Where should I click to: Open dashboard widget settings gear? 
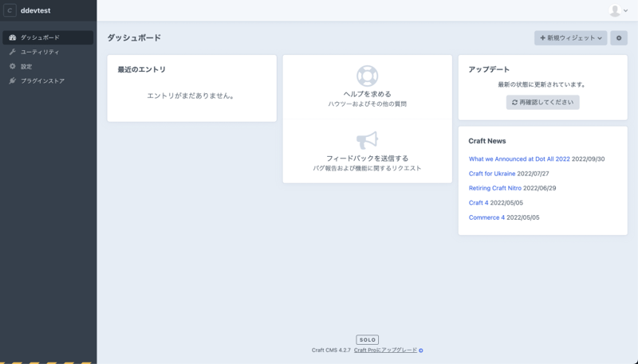tap(619, 37)
